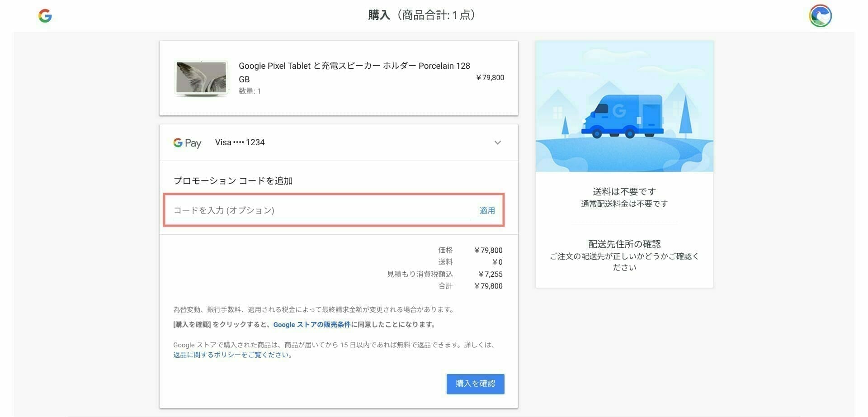Open the Google ストアの販売条件 link
The height and width of the screenshot is (417, 868).
[312, 325]
